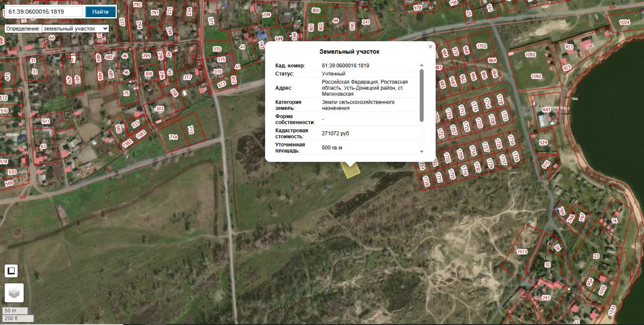644x325 pixels.
Task: Select parcel labeled 714
Action: click(x=173, y=137)
